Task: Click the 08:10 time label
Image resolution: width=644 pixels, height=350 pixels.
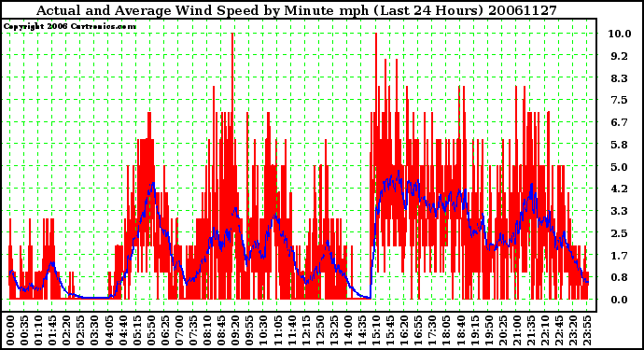Action: (207, 330)
